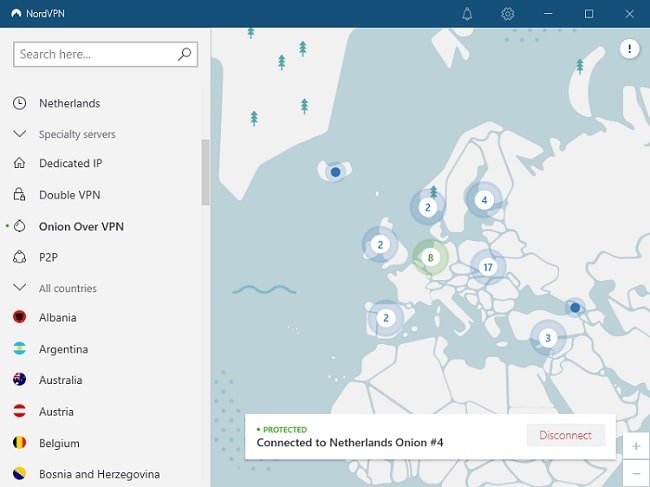
Task: Click the Albania flag icon
Action: click(19, 317)
